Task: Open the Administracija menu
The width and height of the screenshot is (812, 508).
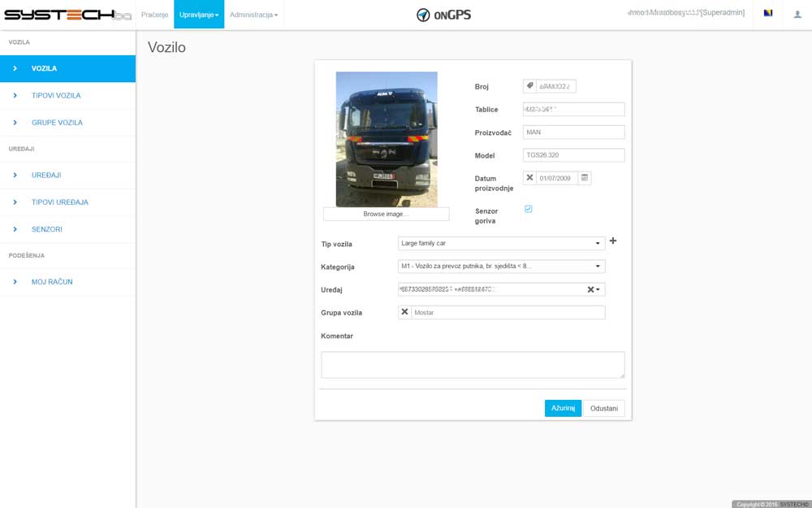Action: (x=253, y=15)
